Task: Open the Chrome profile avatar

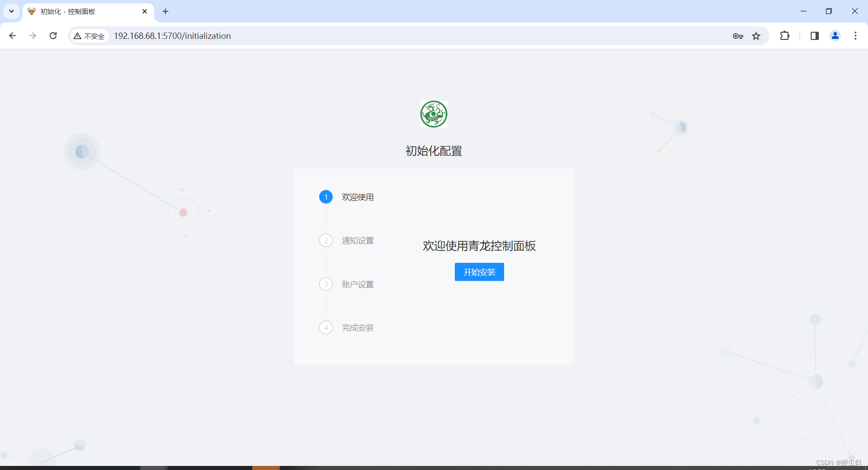Action: pos(835,36)
